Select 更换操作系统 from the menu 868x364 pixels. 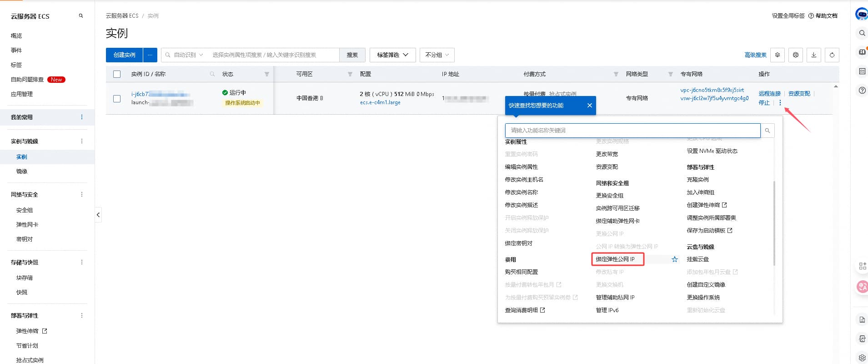pyautogui.click(x=703, y=298)
